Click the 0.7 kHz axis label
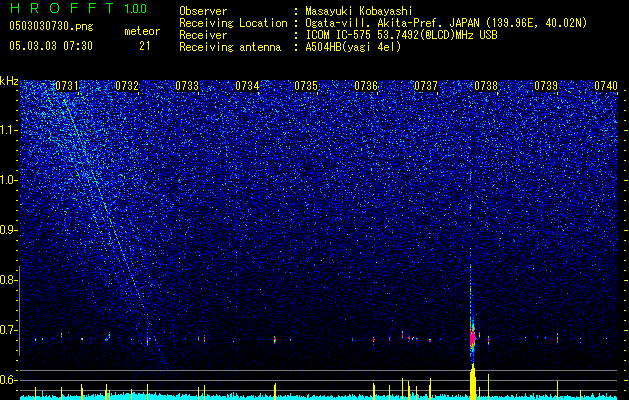This screenshot has width=629, height=400. 8,330
